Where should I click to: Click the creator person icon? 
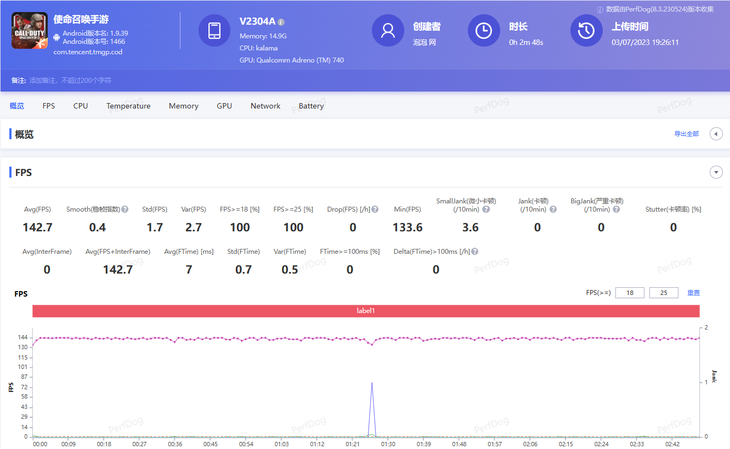tap(387, 31)
